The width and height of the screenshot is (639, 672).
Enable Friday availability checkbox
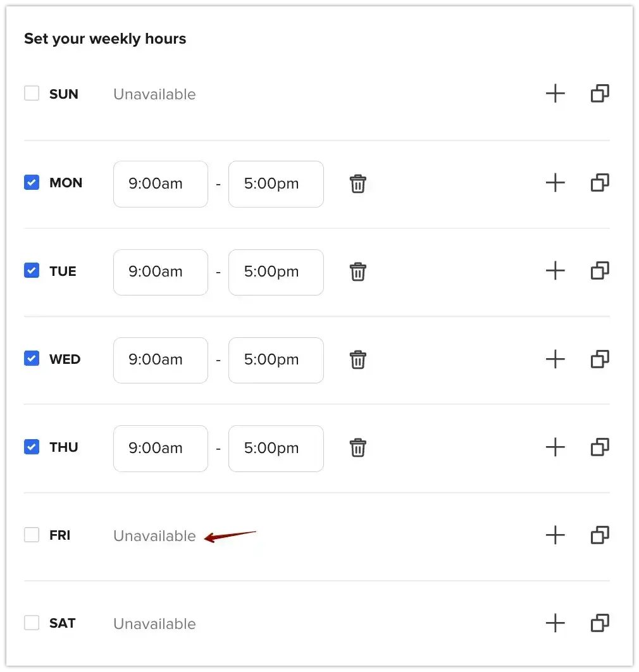(x=32, y=534)
